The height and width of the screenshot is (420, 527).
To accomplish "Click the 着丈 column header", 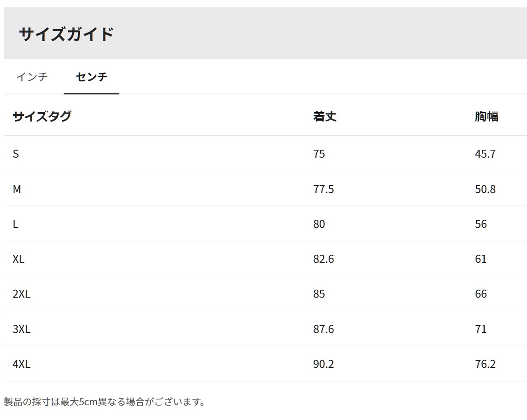I will (x=324, y=117).
